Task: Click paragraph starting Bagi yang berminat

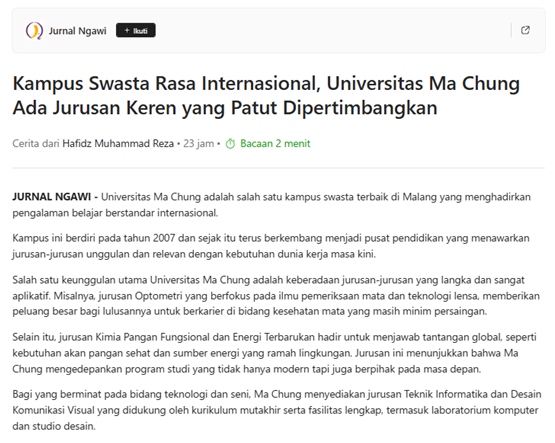Action: click(x=277, y=410)
